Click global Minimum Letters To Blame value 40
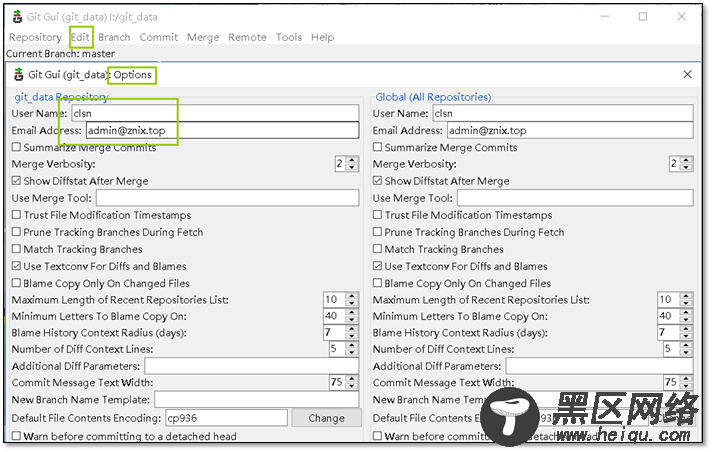Screen dimensions: 712x452 tap(669, 316)
